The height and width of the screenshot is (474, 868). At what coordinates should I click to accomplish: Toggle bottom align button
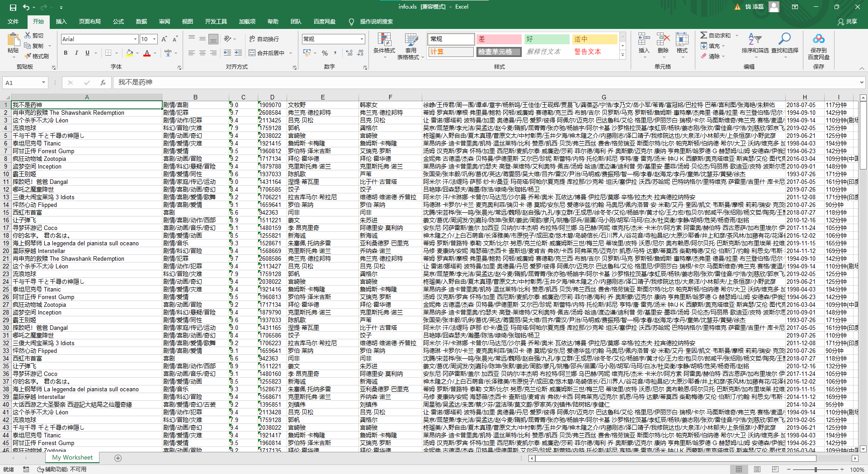tap(213, 39)
